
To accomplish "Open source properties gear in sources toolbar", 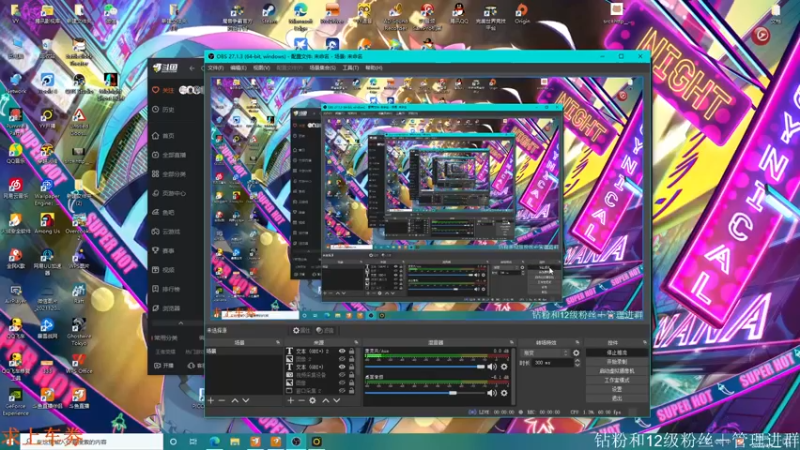I will tap(313, 400).
